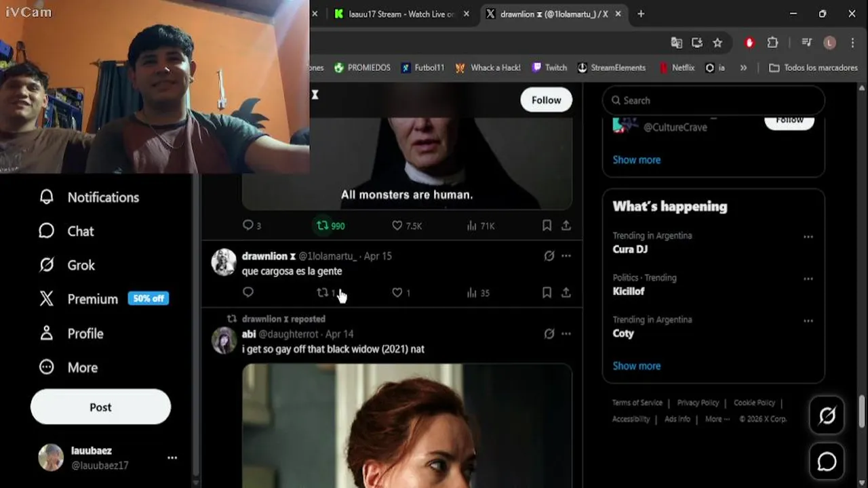This screenshot has width=868, height=488.
Task: Click the white Post button
Action: point(100,407)
